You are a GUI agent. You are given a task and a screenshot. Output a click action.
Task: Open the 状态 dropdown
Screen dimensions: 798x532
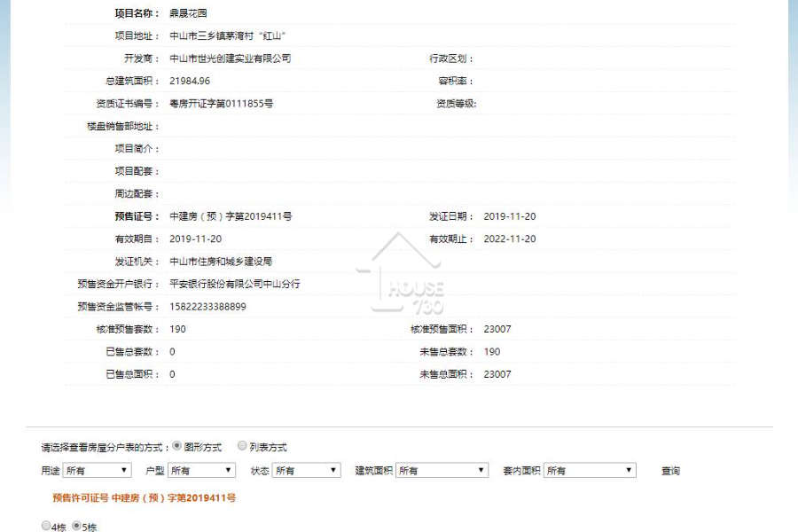coord(307,471)
